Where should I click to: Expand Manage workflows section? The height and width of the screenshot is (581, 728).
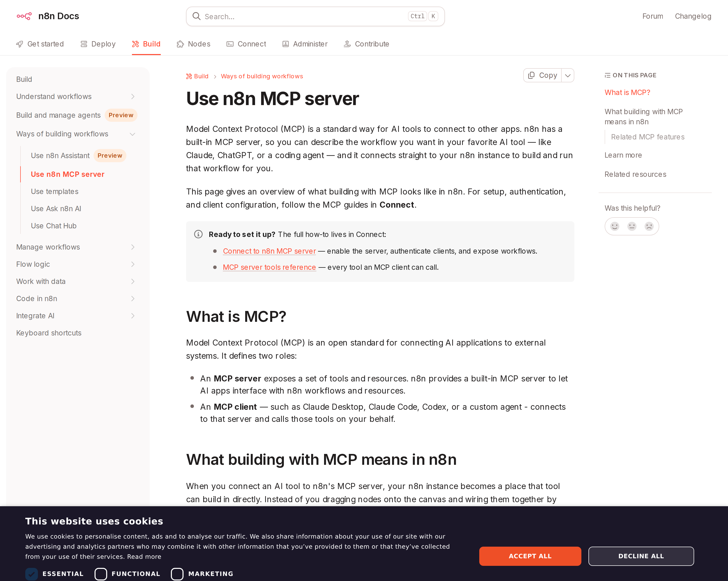pos(133,247)
